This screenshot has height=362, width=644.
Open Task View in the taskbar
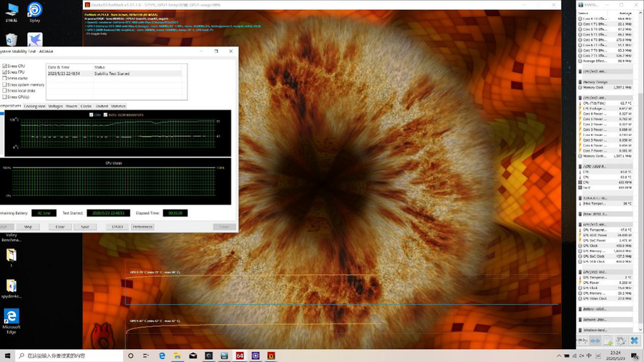tap(146, 356)
